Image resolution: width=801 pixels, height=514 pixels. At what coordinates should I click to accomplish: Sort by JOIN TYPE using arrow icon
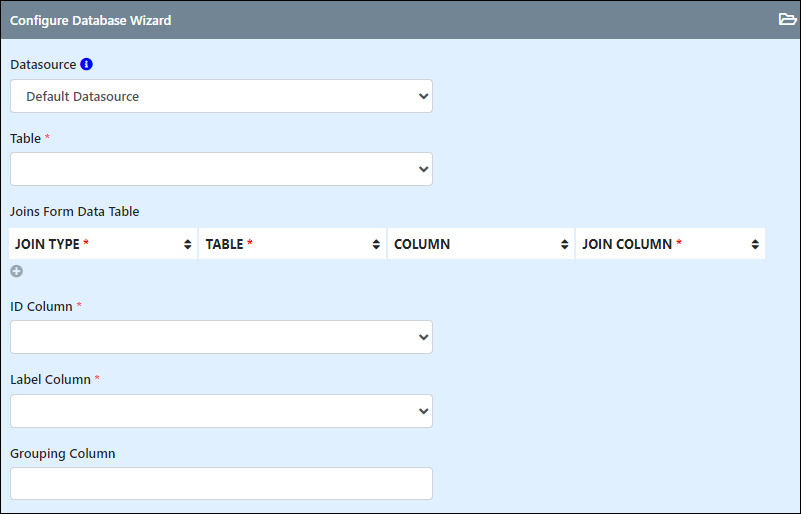(x=187, y=244)
